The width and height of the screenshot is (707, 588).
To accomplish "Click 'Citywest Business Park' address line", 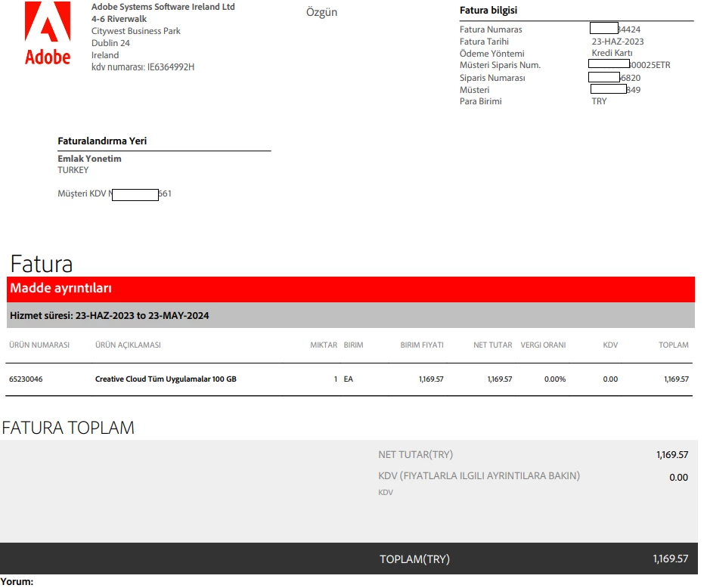I will (x=135, y=31).
